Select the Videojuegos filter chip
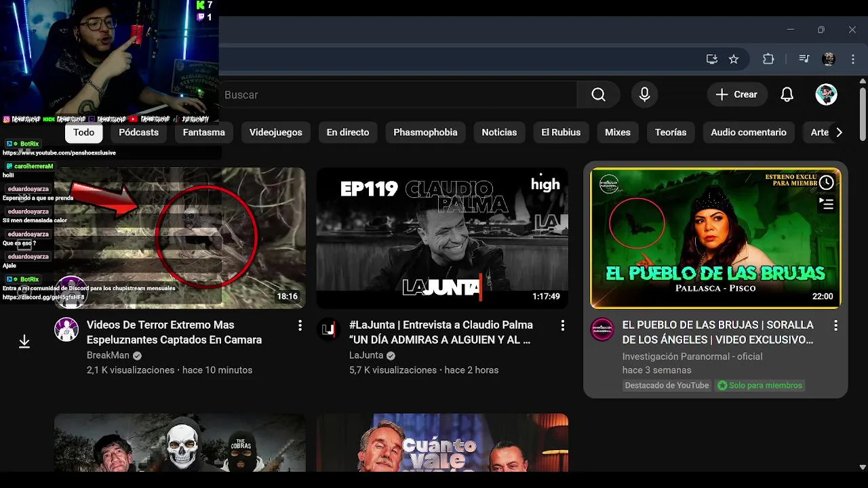Image resolution: width=868 pixels, height=488 pixels. tap(275, 132)
